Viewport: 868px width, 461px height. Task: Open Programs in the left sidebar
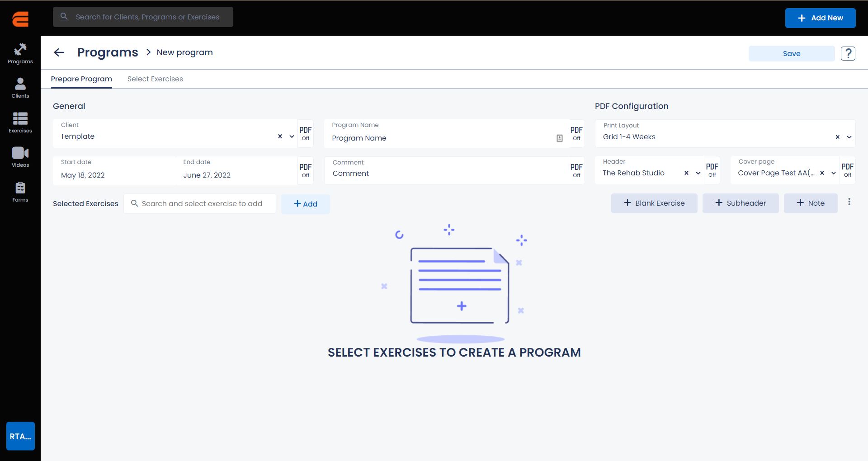pos(20,53)
